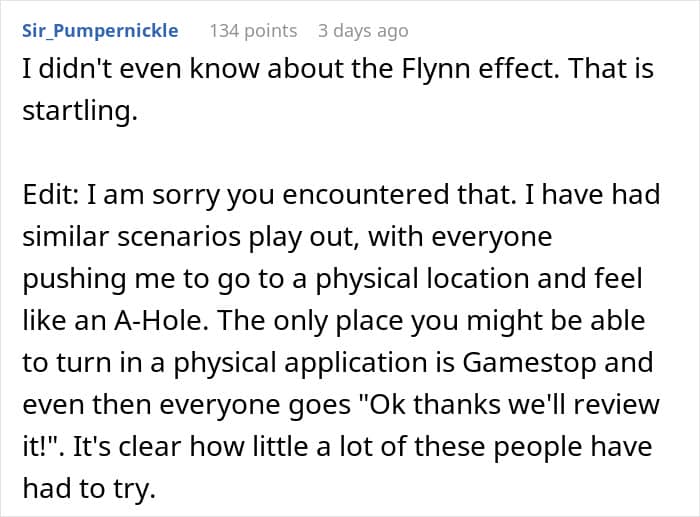Click the word startling in the comment

(x=80, y=111)
